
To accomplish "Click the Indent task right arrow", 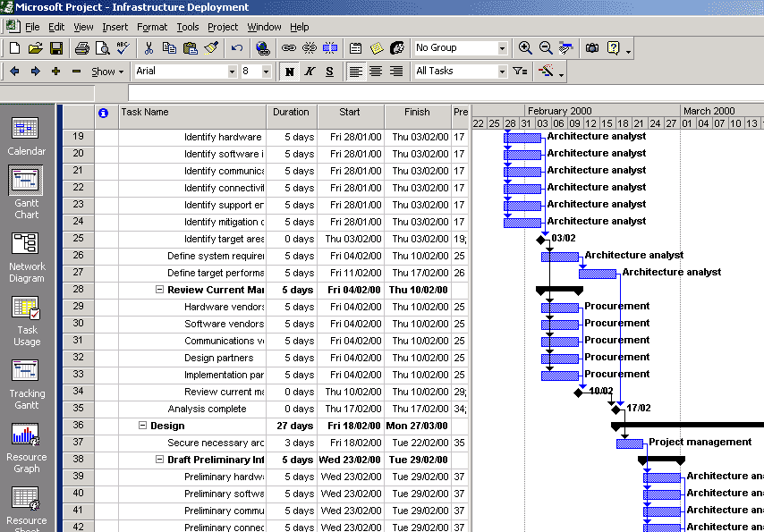I will (x=35, y=72).
